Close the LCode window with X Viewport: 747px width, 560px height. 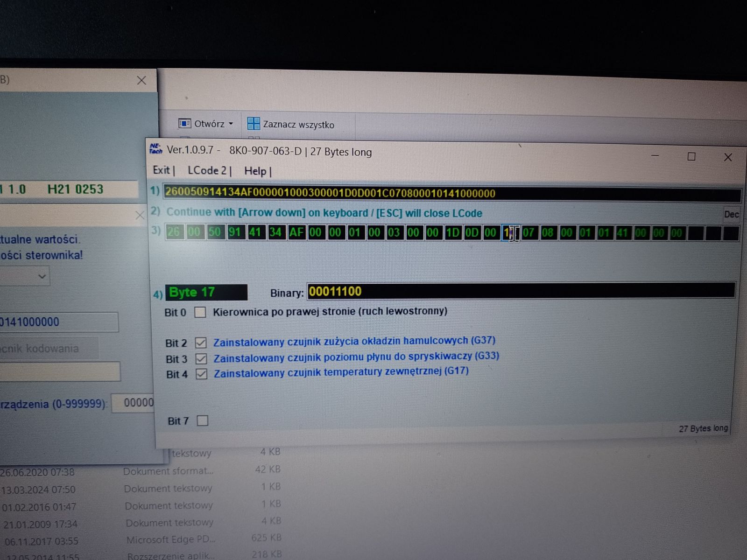pos(728,157)
